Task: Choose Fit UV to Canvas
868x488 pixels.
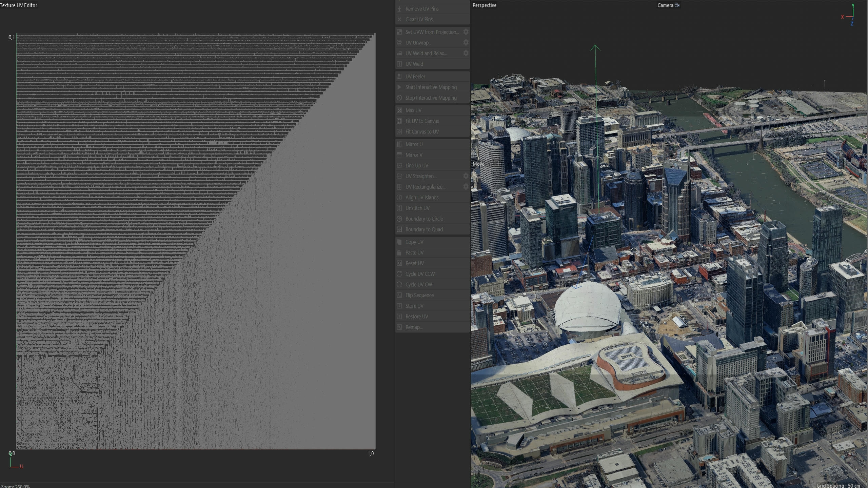Action: click(x=432, y=121)
